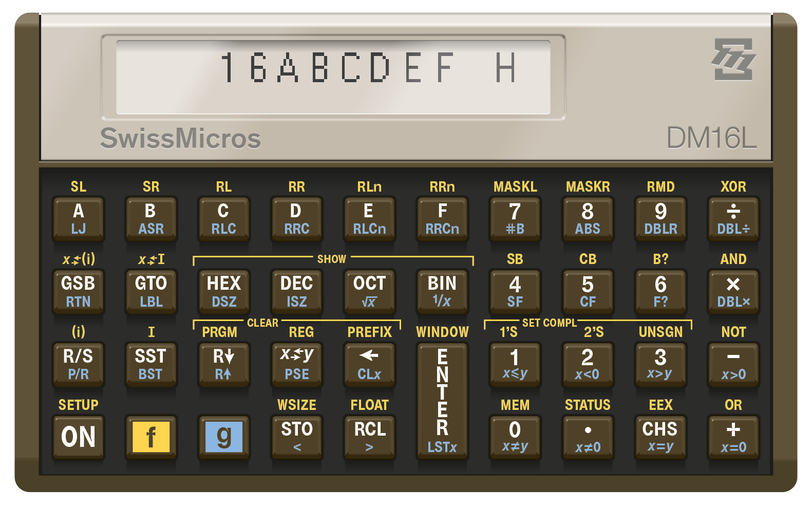Click digit 1 (x≤y) key
This screenshot has height=507, width=812.
point(515,365)
